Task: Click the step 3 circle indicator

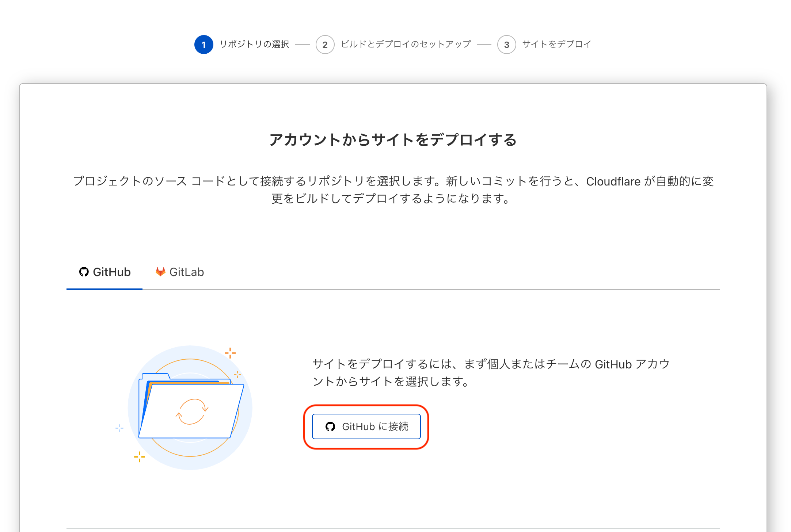Action: pos(507,44)
